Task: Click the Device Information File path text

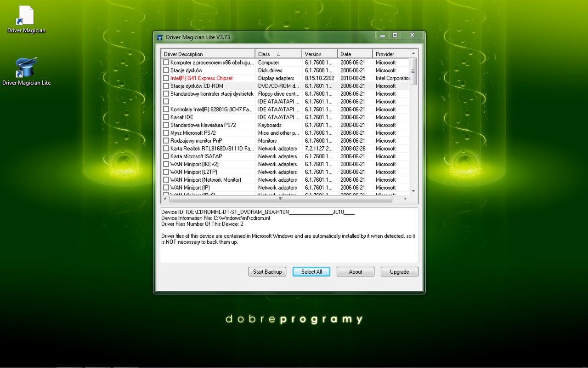Action: point(215,218)
